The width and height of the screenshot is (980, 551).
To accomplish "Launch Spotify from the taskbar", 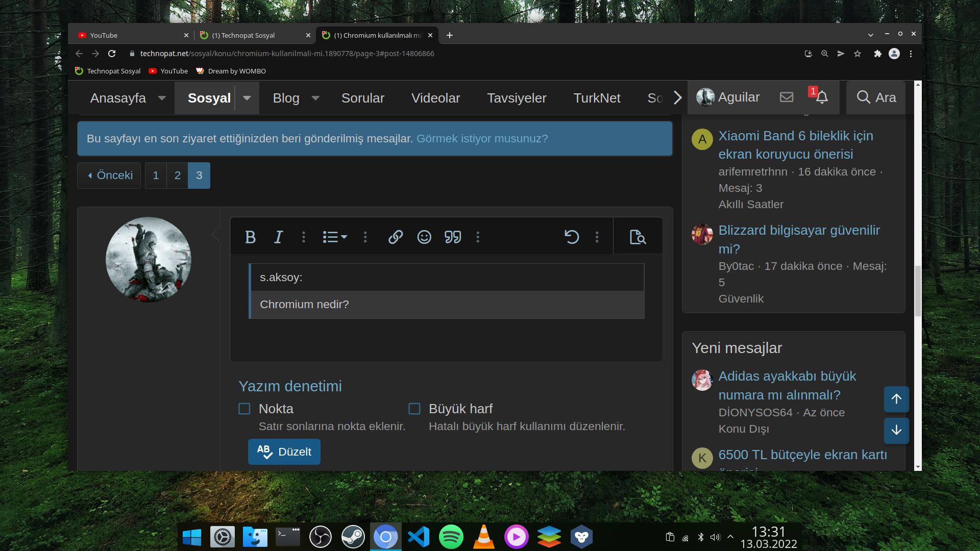I will pyautogui.click(x=451, y=537).
